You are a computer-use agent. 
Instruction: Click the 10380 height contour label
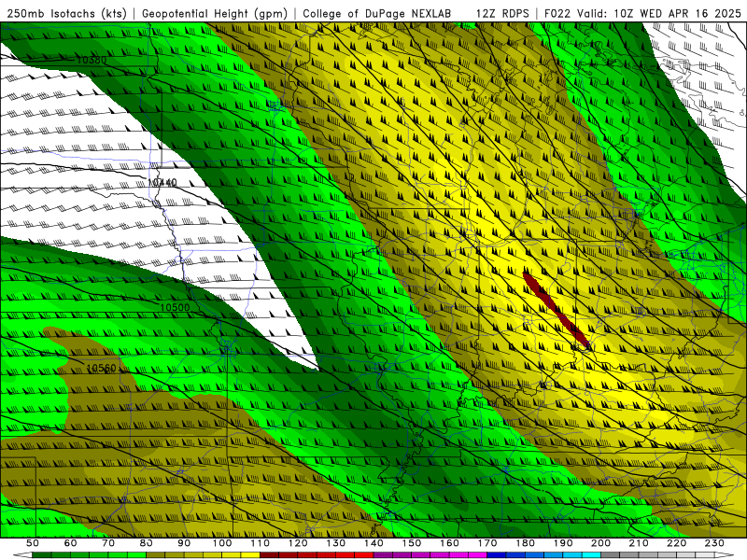tap(91, 60)
